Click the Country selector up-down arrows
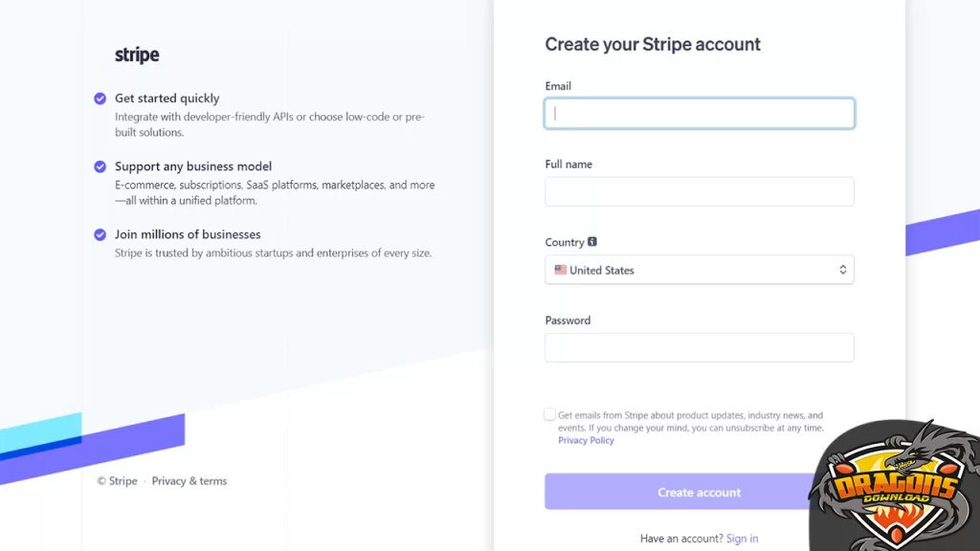 pyautogui.click(x=842, y=270)
